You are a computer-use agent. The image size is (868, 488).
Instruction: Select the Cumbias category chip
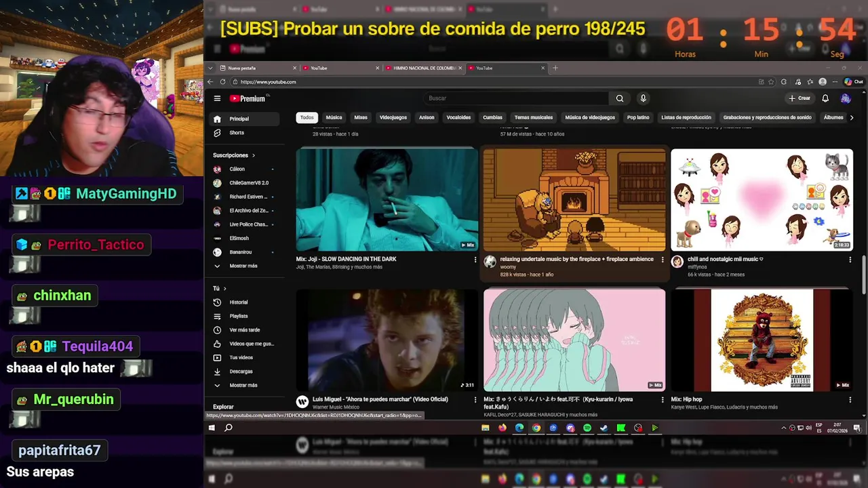click(492, 117)
